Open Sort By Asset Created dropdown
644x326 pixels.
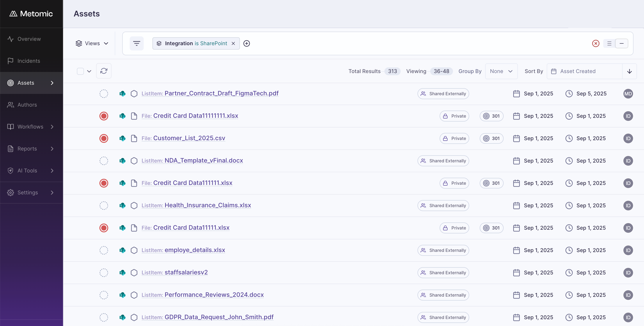(x=584, y=71)
